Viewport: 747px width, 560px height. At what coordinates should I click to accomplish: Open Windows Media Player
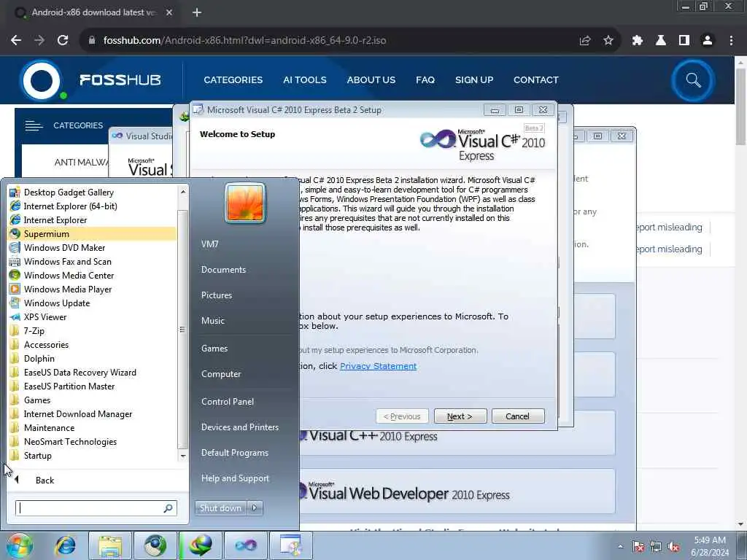[68, 289]
